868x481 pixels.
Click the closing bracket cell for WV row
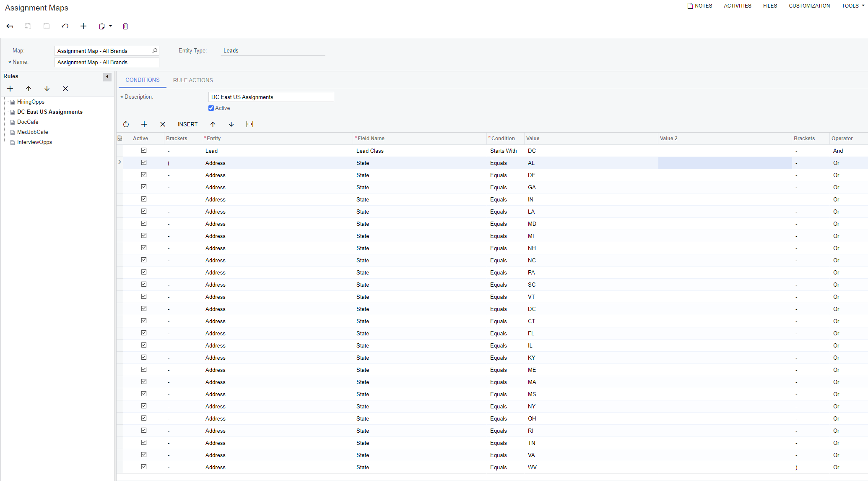[x=811, y=467]
